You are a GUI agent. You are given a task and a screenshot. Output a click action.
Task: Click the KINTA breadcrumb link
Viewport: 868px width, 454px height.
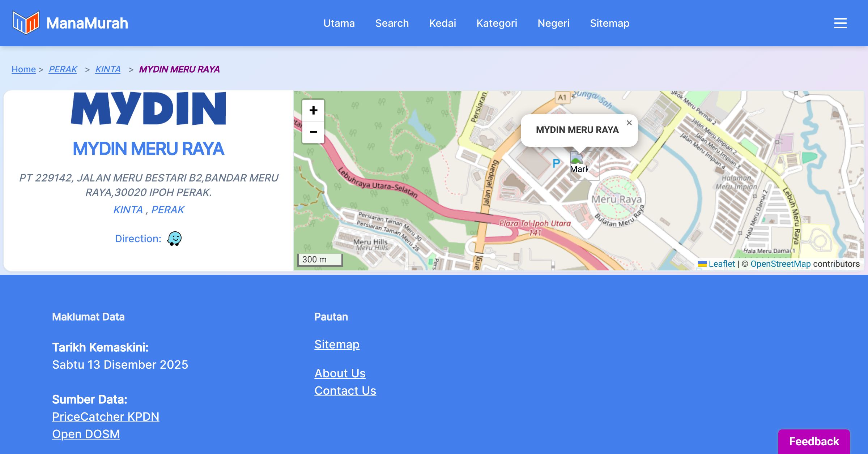pos(108,69)
